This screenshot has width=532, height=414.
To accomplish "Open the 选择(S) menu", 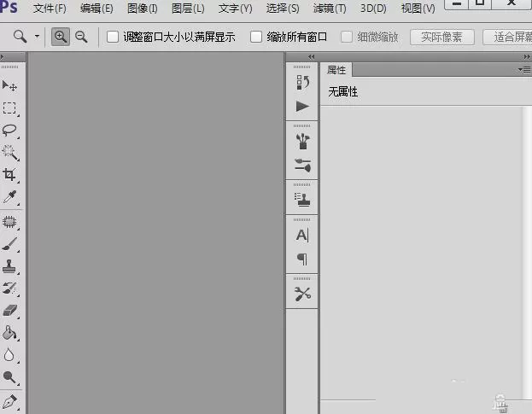I will pyautogui.click(x=283, y=9).
